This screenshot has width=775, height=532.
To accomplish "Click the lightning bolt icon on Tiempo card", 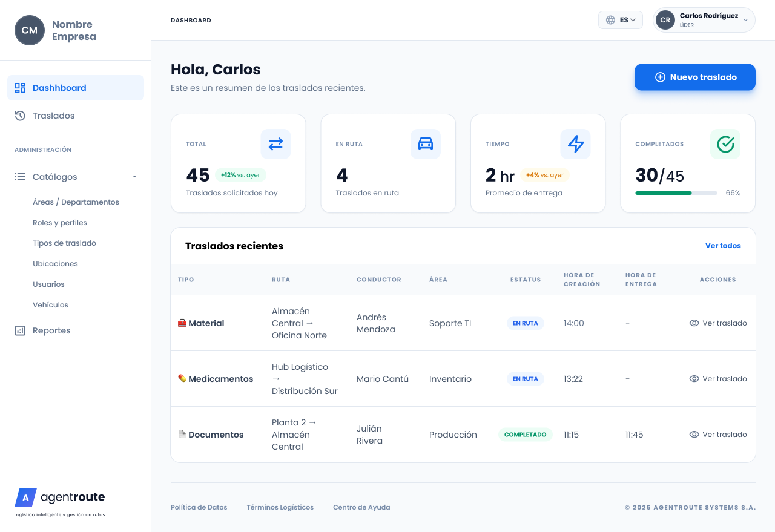I will pos(575,144).
